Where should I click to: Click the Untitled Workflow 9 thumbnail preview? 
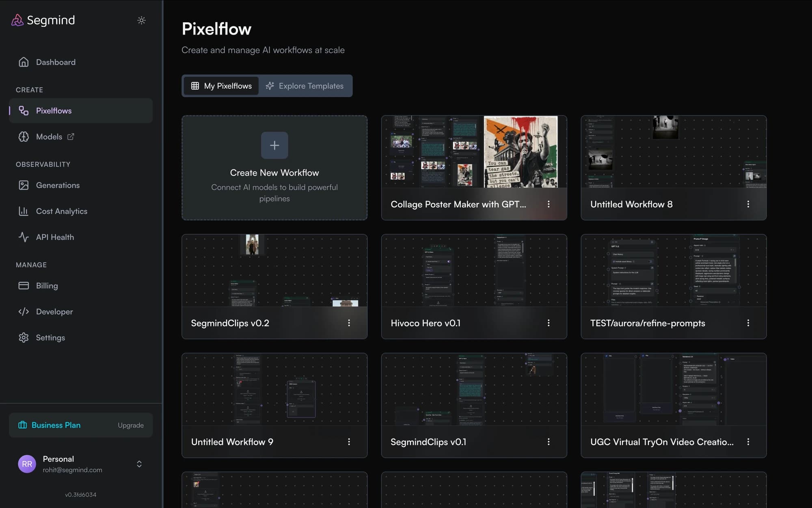click(274, 389)
